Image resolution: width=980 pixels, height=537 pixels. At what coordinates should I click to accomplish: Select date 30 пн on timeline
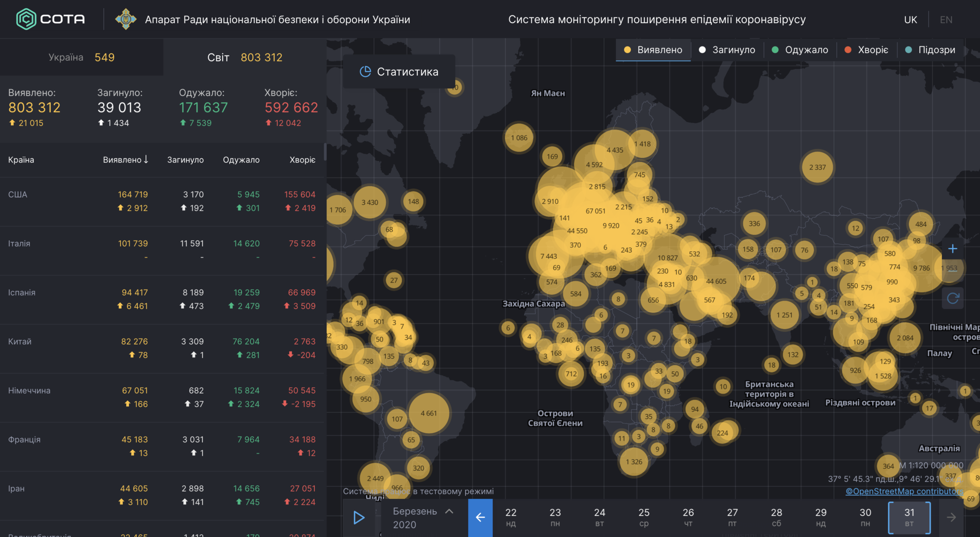point(865,517)
